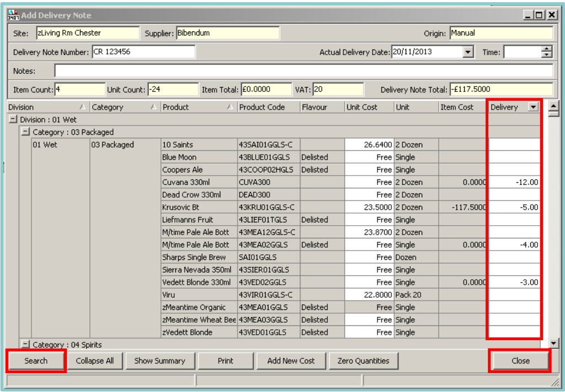
Task: Collapse the Category : 04 Spirits group
Action: click(25, 345)
